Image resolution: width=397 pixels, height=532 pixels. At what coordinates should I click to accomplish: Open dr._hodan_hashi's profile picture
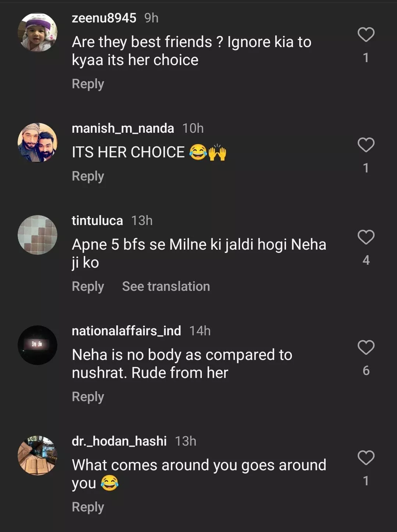(37, 456)
